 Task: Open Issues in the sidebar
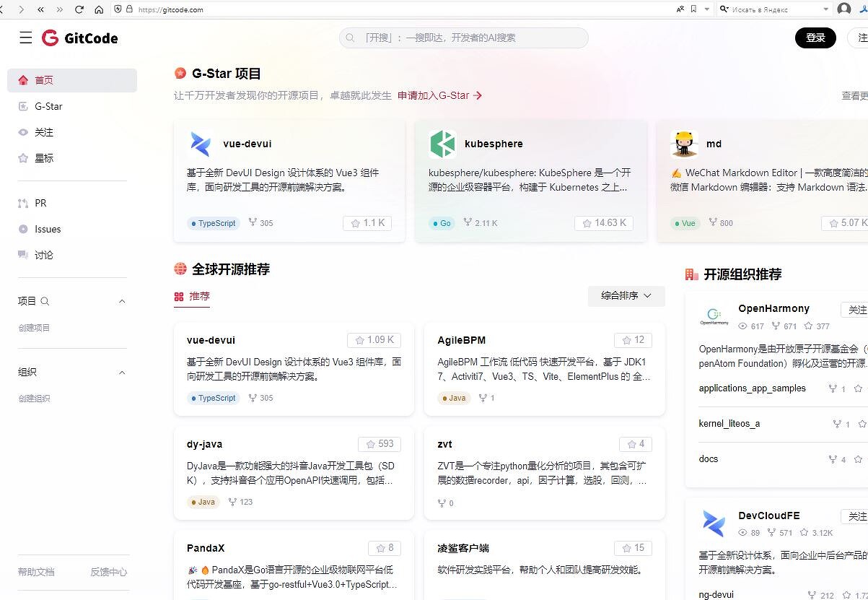point(72,229)
